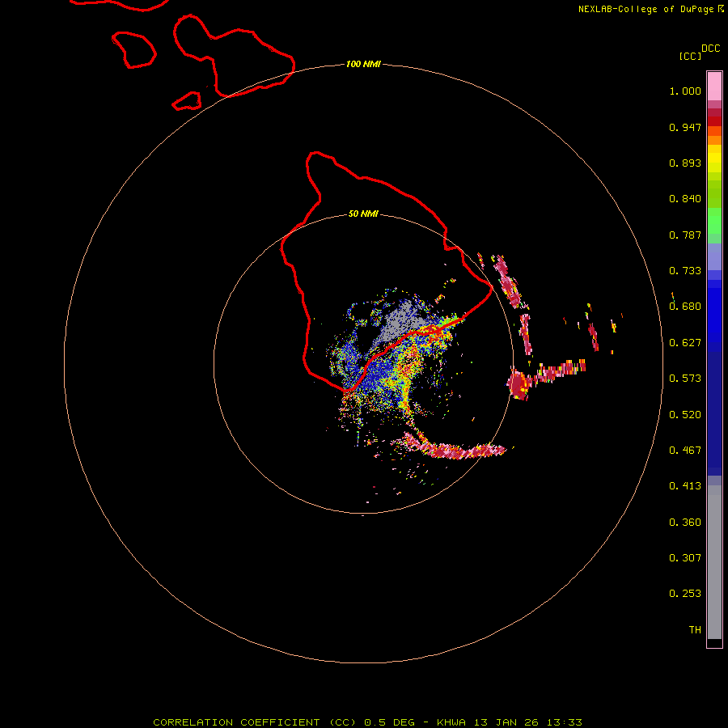
Task: Click the [CC] units label
Action: pyautogui.click(x=690, y=56)
